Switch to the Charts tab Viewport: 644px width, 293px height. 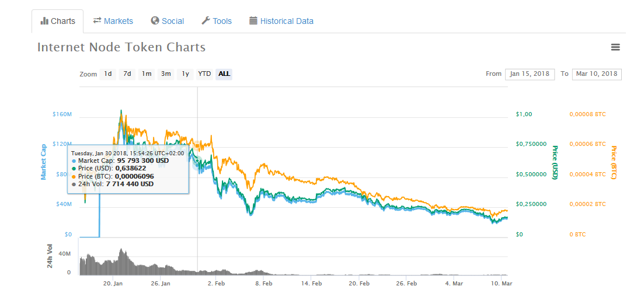58,21
